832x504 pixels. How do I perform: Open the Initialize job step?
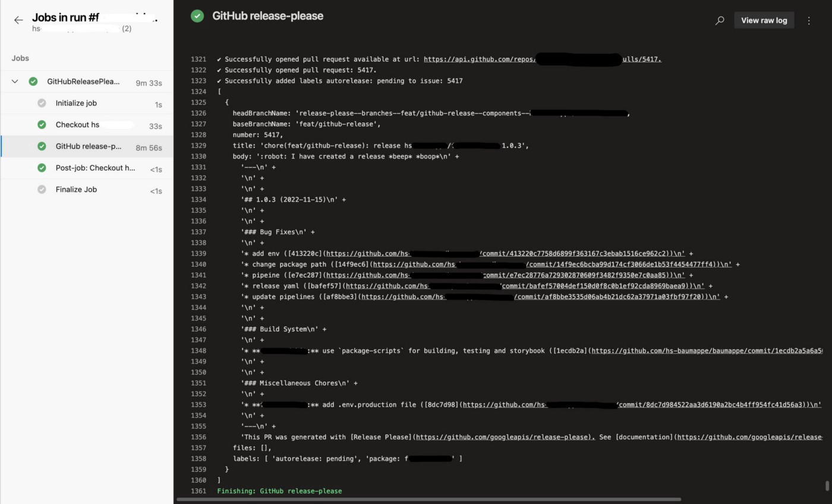[87, 103]
